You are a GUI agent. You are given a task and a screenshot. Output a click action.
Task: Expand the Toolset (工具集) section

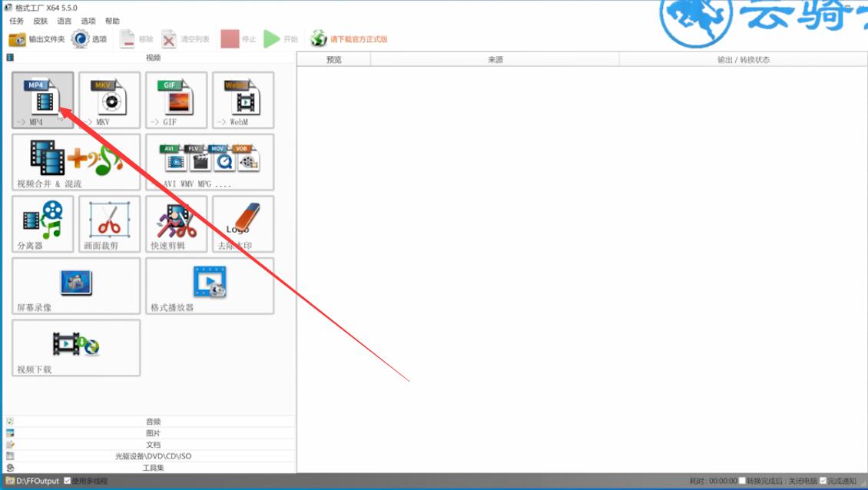(x=150, y=468)
